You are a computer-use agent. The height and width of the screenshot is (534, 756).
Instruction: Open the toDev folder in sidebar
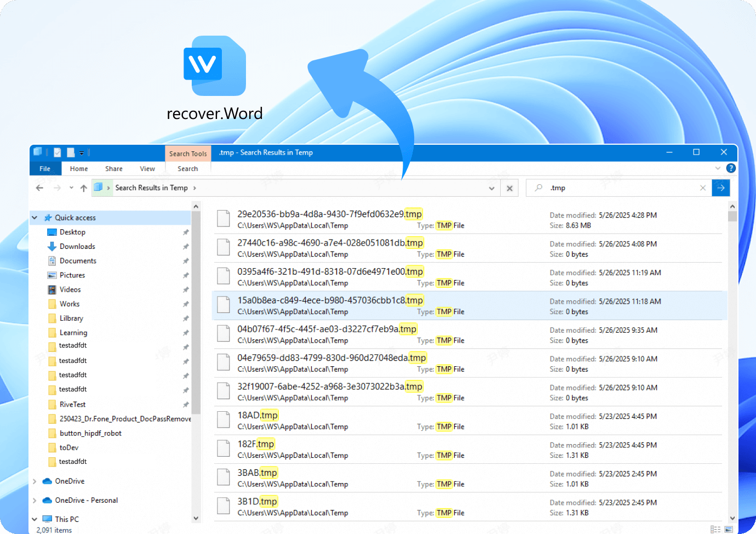[69, 447]
